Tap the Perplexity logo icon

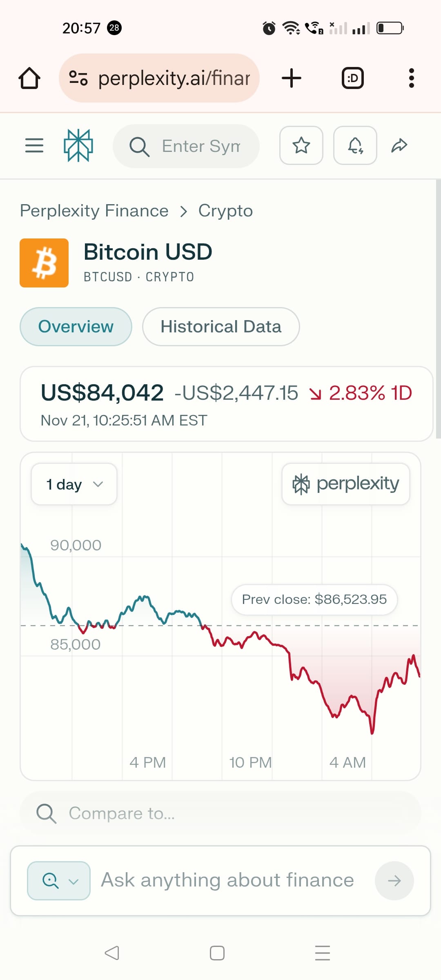coord(78,145)
